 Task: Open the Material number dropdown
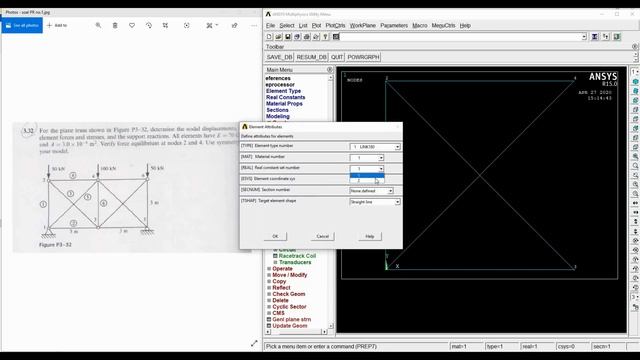tap(381, 158)
